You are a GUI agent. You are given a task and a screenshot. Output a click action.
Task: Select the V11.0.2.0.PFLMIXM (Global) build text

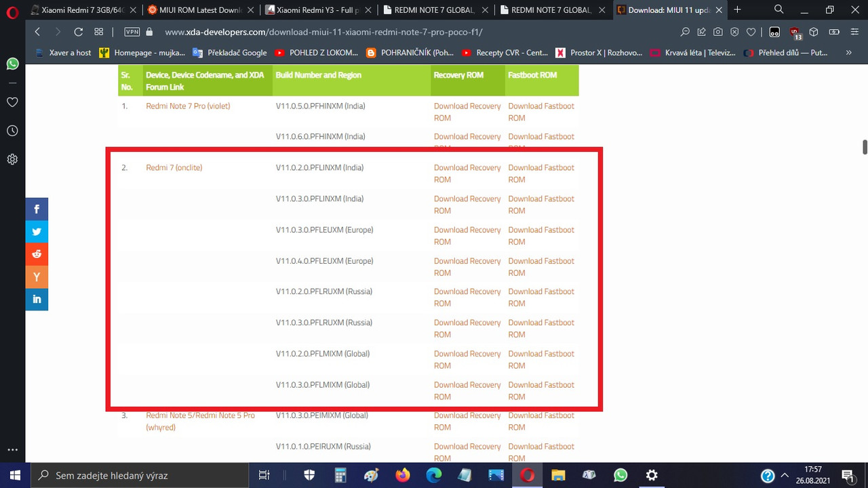tap(323, 354)
